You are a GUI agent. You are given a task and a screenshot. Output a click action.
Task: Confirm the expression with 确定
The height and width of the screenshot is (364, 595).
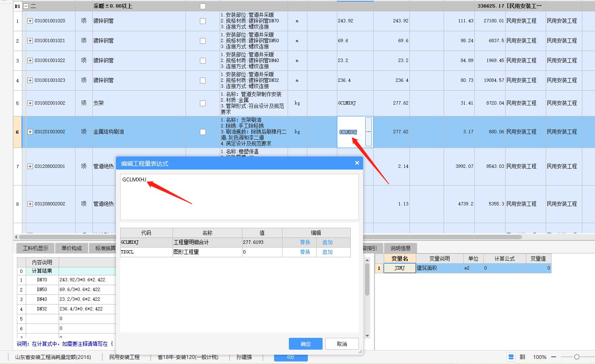pyautogui.click(x=306, y=344)
